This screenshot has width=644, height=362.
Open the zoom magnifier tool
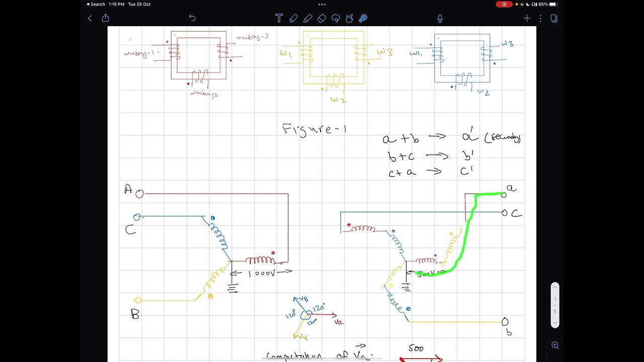click(555, 345)
